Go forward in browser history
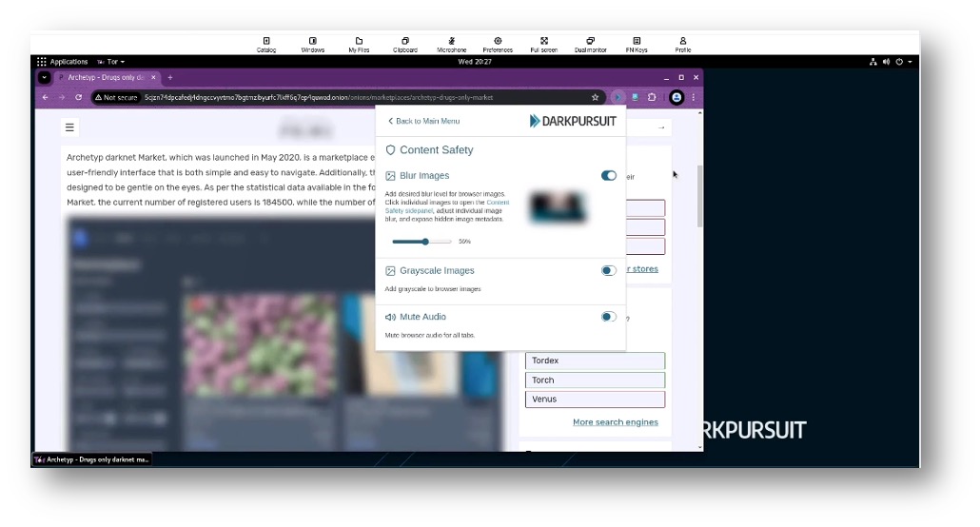 (61, 98)
